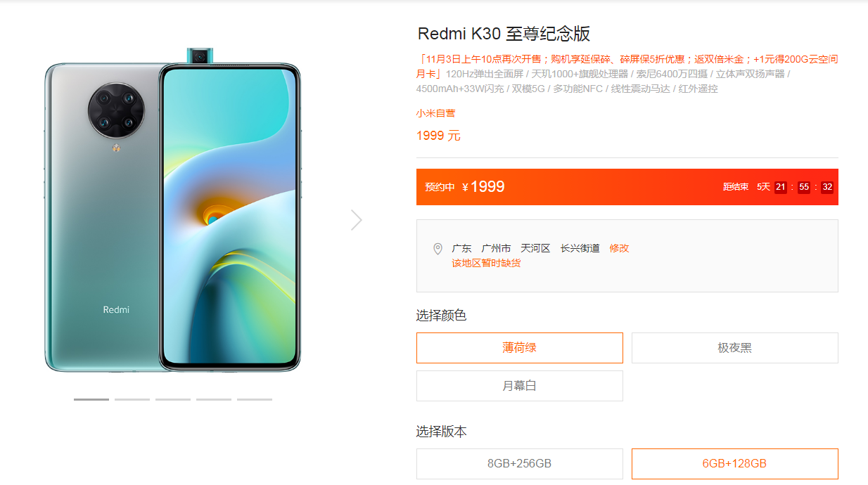Select the 极夜黑 color option

point(735,348)
